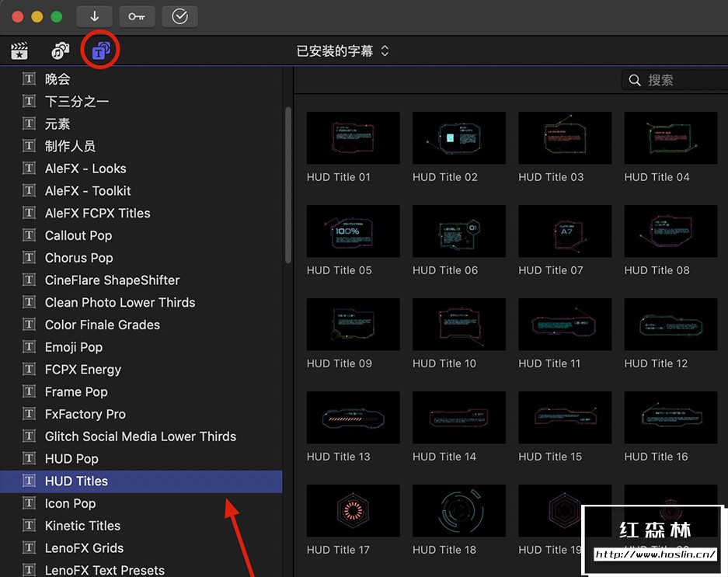Select HUD Title 05 thumbnail
Viewport: 728px width, 577px height.
click(354, 231)
